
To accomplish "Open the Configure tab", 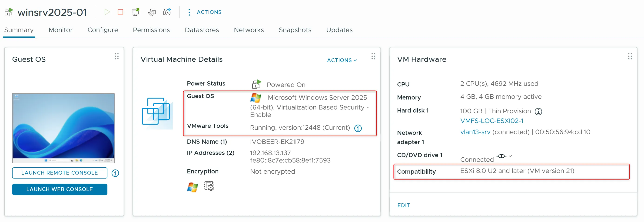I will tap(103, 30).
